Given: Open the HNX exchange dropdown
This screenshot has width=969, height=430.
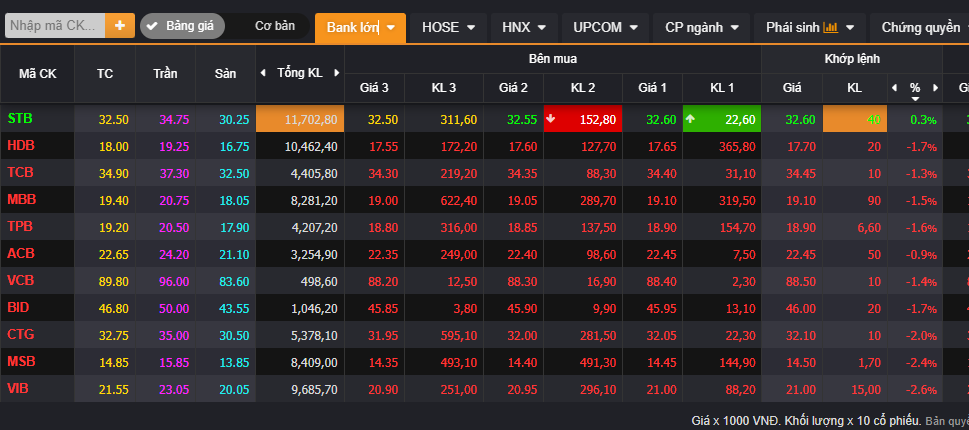Looking at the screenshot, I should (x=525, y=27).
